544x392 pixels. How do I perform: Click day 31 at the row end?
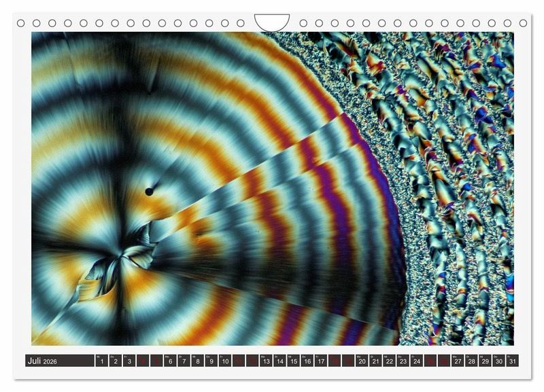tap(513, 361)
